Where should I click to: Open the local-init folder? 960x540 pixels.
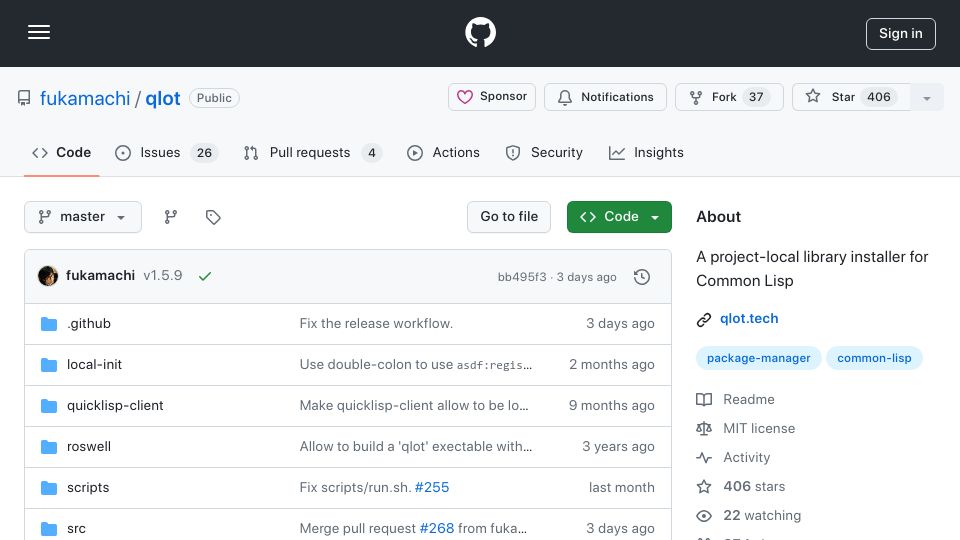click(x=94, y=364)
